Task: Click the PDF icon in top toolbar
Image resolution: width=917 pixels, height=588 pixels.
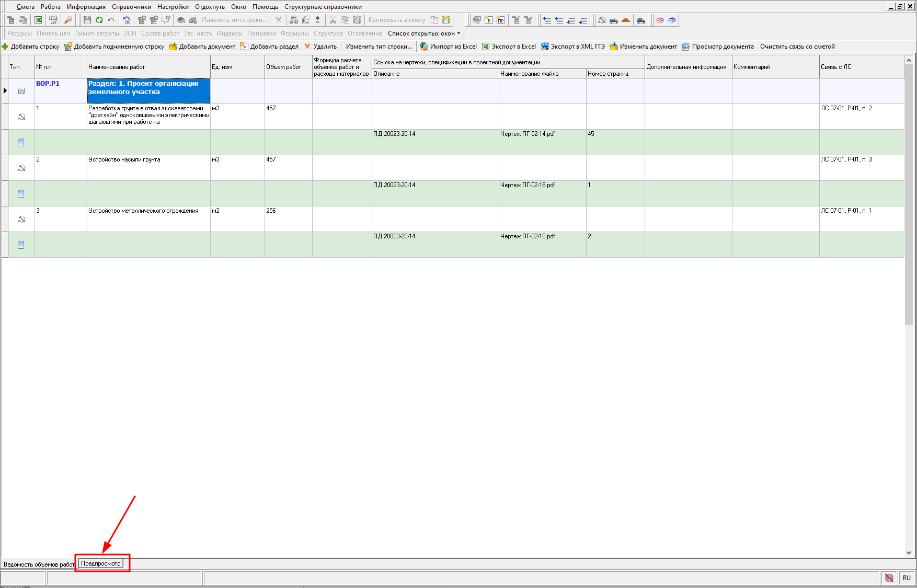Action: point(53,20)
